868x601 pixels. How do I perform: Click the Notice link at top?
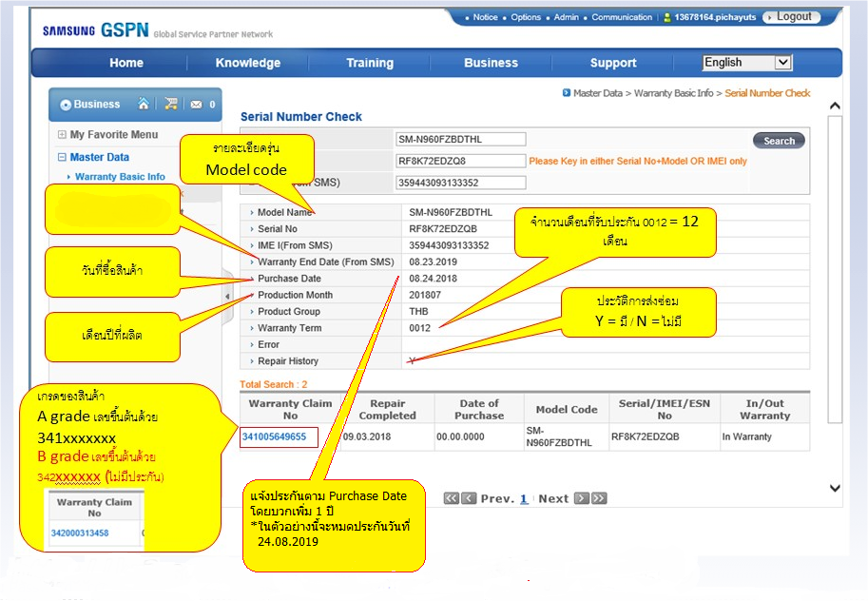click(485, 17)
